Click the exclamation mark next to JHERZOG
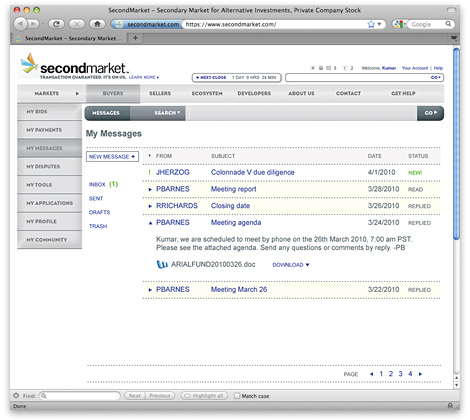The width and height of the screenshot is (470, 420). pos(149,172)
